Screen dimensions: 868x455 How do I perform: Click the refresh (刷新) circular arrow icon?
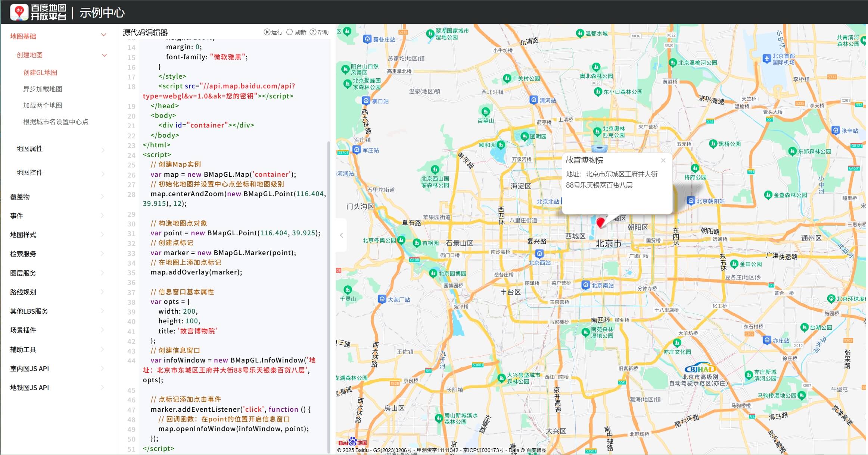289,32
